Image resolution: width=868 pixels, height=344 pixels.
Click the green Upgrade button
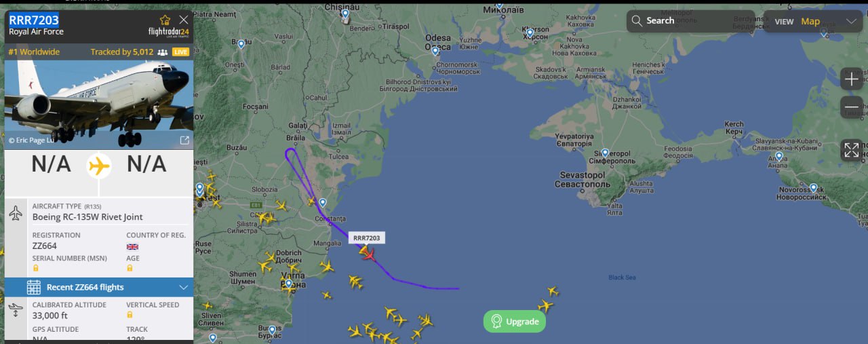(x=515, y=321)
